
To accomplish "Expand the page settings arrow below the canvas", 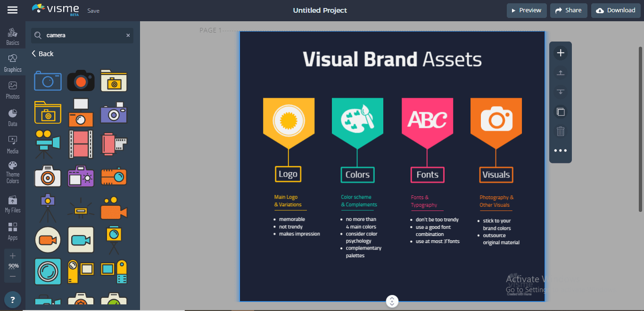I will [392, 301].
